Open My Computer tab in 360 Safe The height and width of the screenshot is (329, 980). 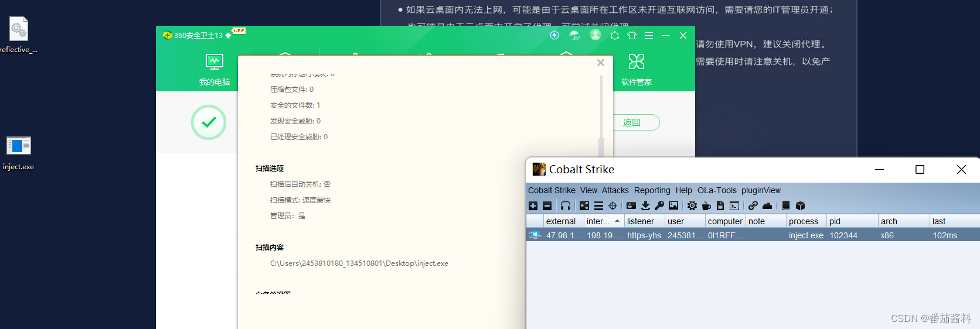click(x=215, y=70)
